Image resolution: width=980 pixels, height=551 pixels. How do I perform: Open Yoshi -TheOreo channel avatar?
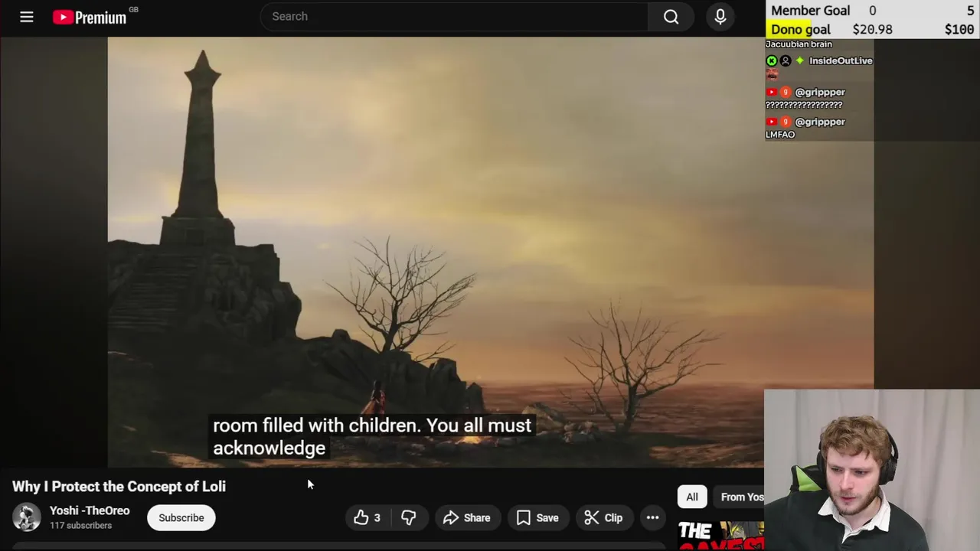pyautogui.click(x=26, y=517)
